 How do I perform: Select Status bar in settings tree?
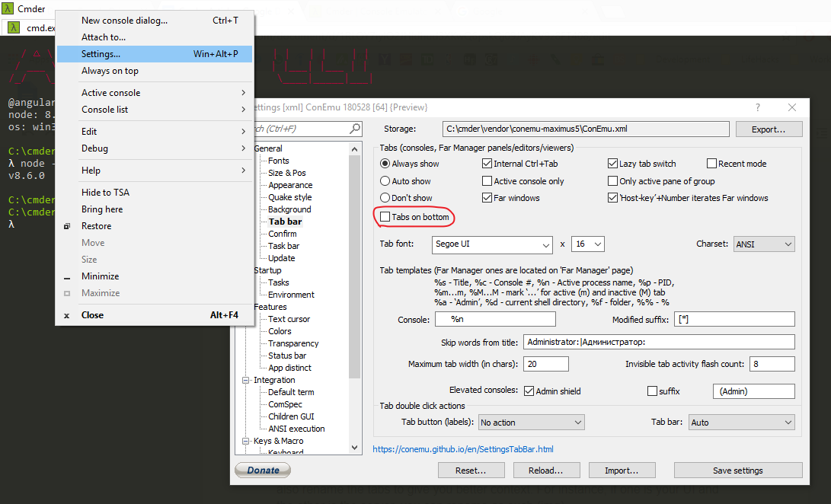click(286, 356)
